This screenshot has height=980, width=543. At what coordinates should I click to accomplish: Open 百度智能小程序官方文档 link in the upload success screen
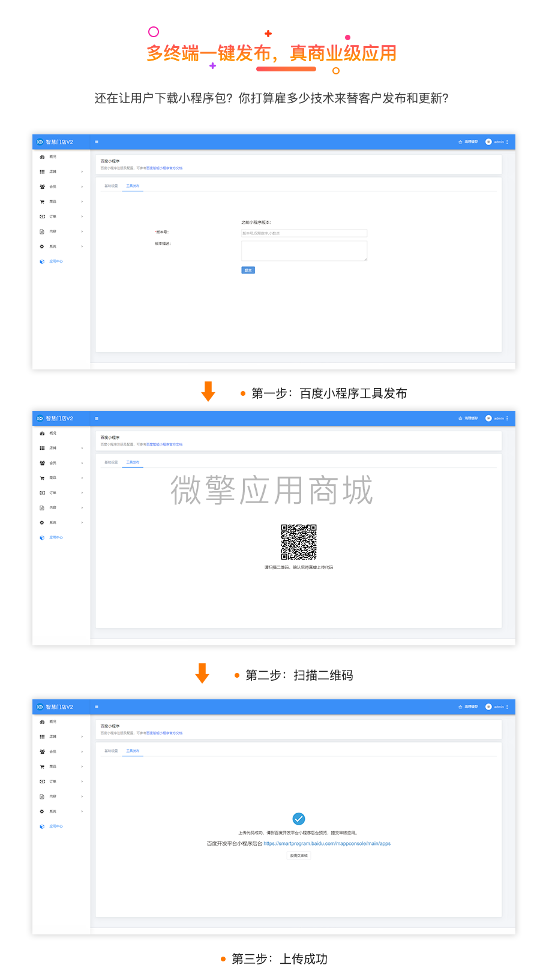[164, 734]
